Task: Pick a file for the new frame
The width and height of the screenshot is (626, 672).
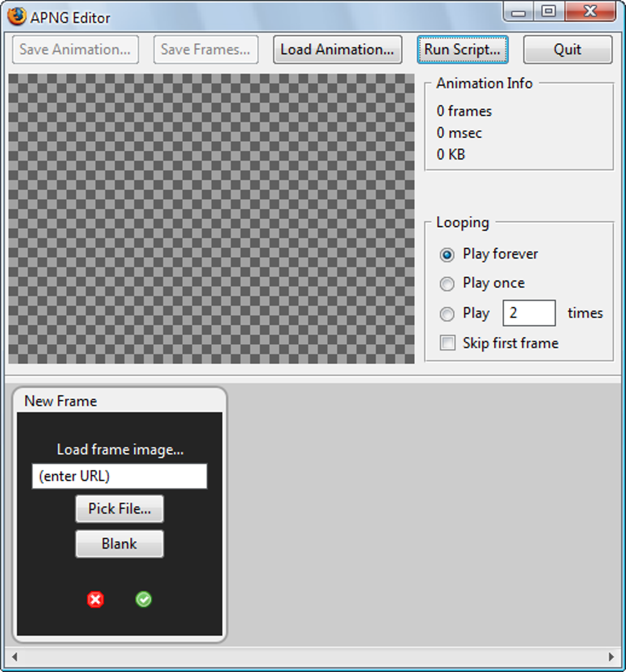Action: pyautogui.click(x=119, y=509)
